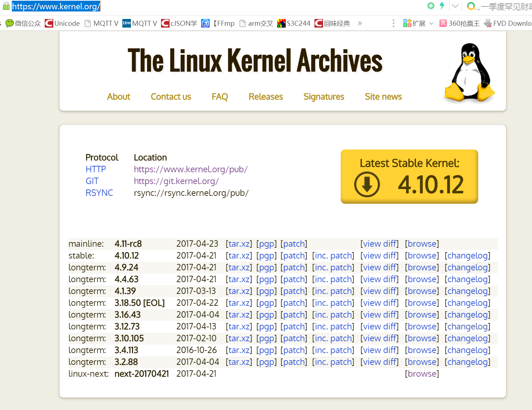View diff for longterm 3.10.105
Screen dimensions: 532x410
(x=380, y=338)
